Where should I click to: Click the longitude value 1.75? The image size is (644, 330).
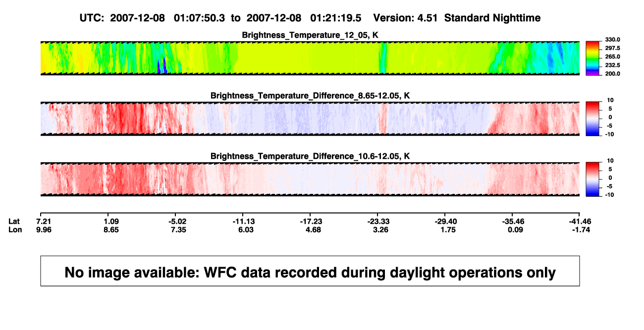[448, 230]
